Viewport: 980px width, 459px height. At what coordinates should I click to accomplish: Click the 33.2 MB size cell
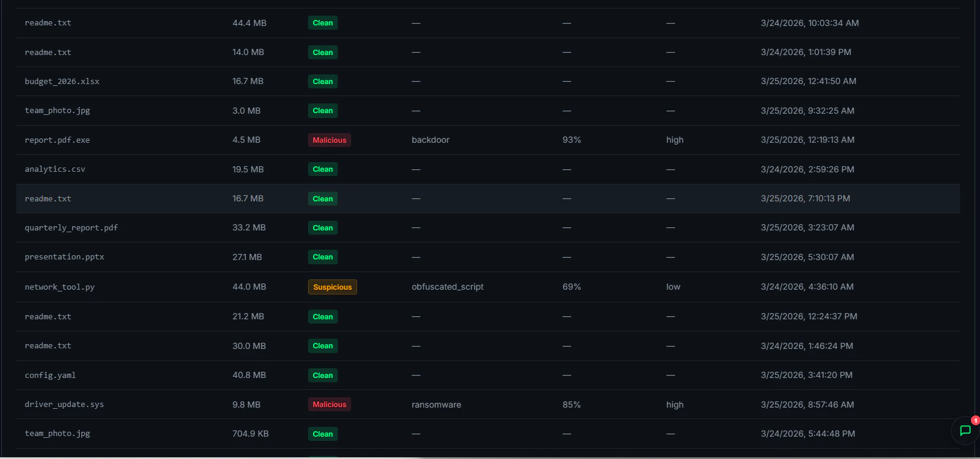click(x=249, y=227)
